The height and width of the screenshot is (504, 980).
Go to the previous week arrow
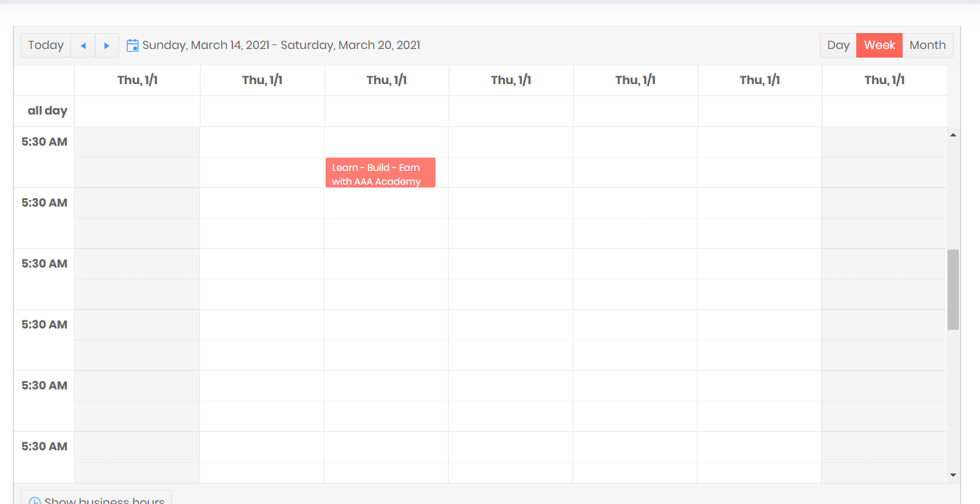pos(83,46)
